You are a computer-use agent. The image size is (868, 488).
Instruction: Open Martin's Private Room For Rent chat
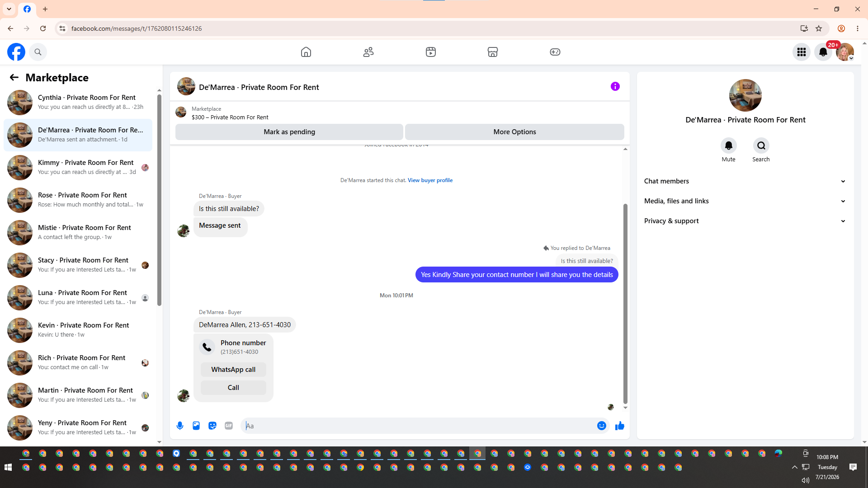tap(78, 395)
